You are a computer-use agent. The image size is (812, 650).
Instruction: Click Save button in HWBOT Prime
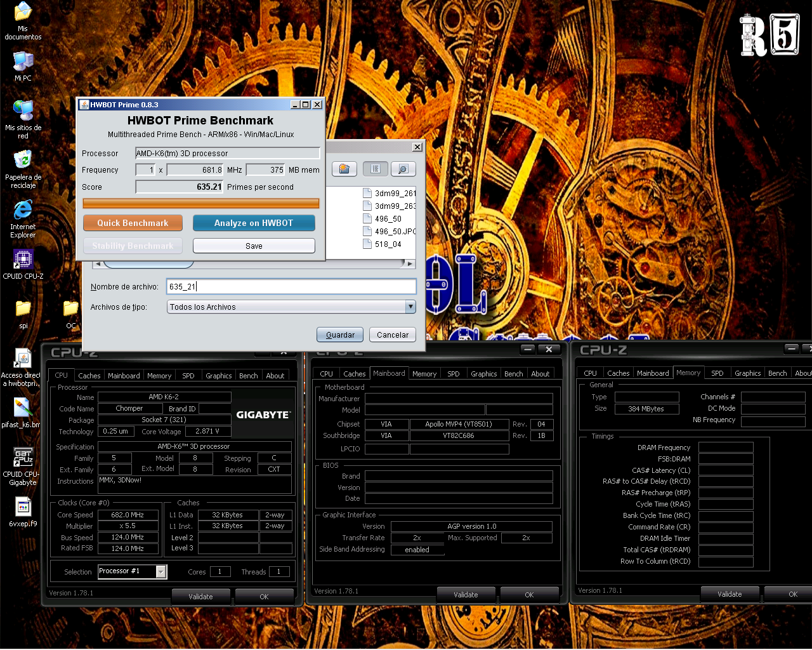tap(254, 246)
